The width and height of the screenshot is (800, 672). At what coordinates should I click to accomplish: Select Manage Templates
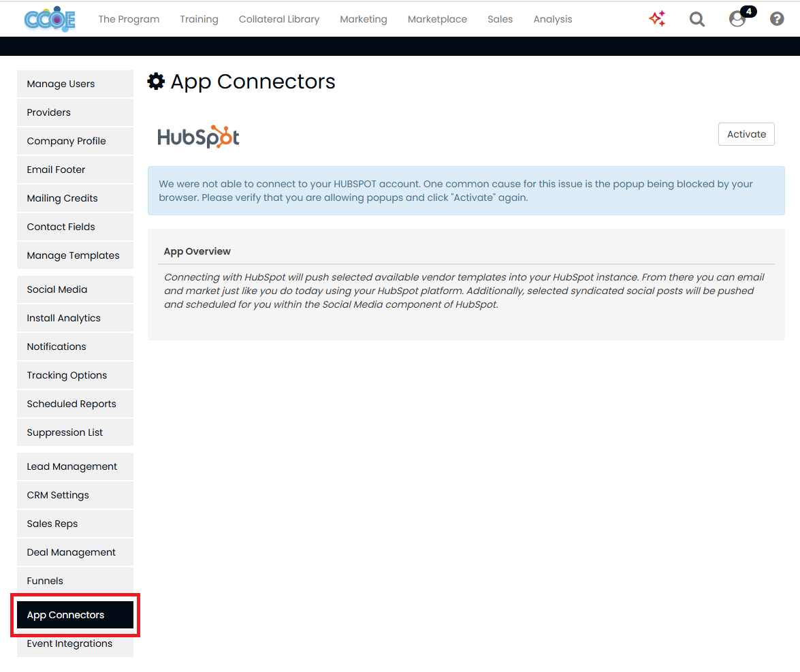click(x=75, y=255)
